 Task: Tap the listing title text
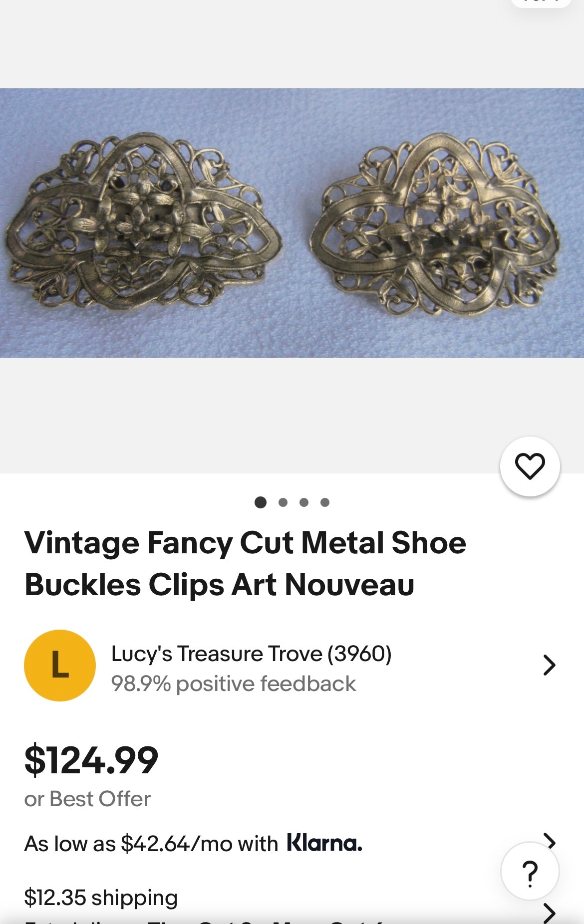(245, 564)
